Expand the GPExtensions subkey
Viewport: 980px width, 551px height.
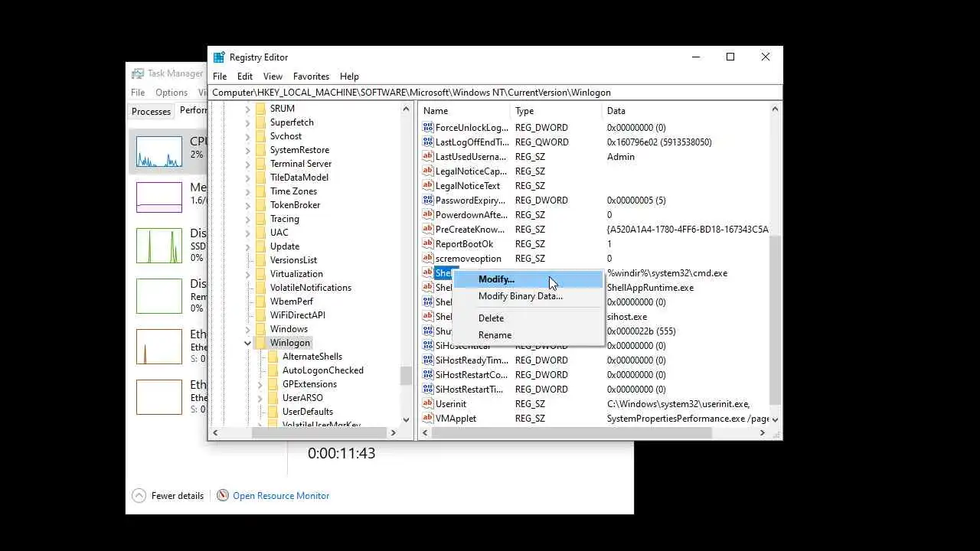click(260, 384)
